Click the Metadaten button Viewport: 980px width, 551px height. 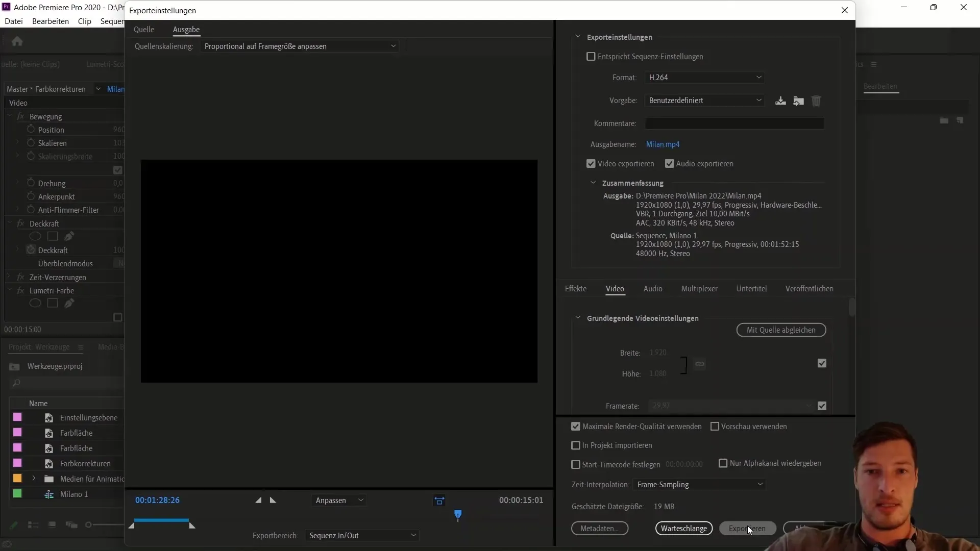pos(600,529)
